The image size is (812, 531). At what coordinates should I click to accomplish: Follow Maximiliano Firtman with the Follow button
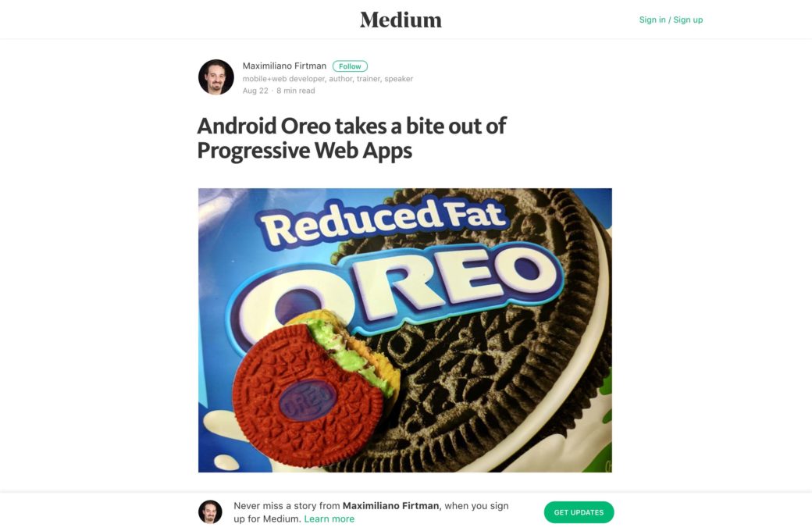pyautogui.click(x=350, y=66)
